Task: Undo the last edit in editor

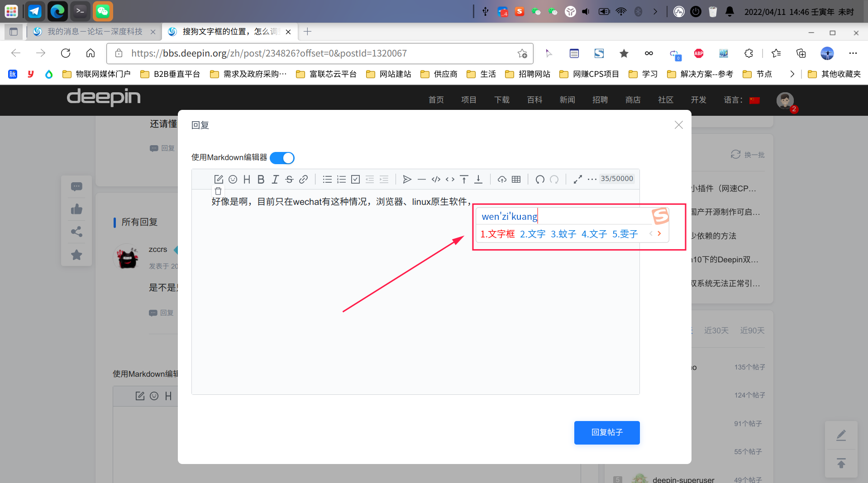Action: coord(539,180)
